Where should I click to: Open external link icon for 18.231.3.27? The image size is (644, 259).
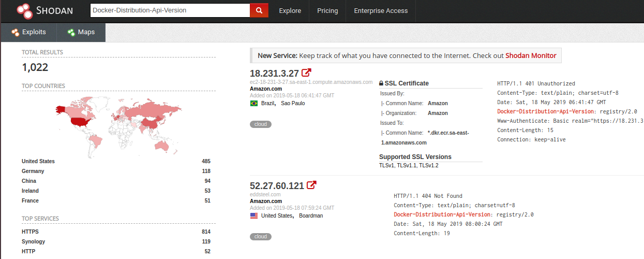307,73
